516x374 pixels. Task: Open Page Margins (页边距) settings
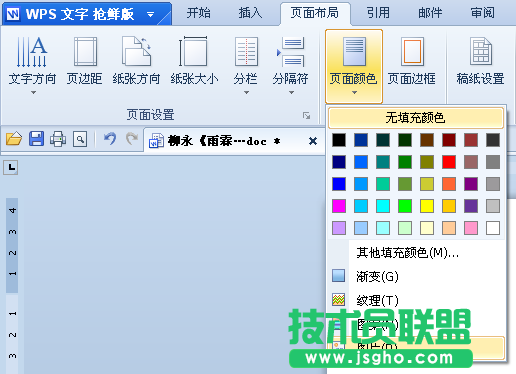tap(84, 62)
